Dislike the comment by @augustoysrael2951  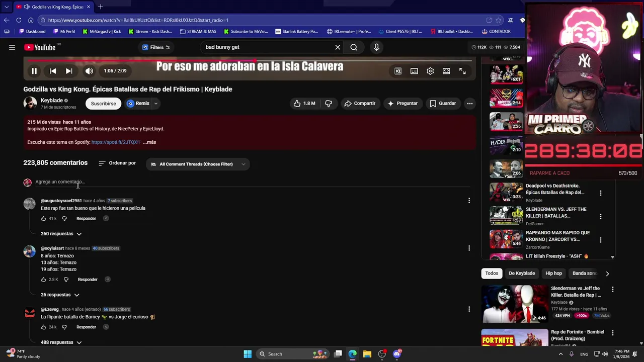pos(64,219)
